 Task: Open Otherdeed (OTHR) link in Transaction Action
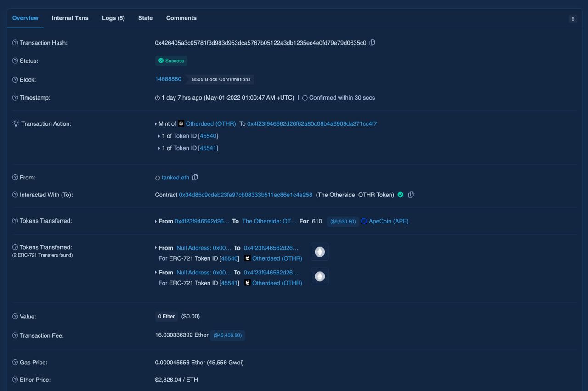pyautogui.click(x=211, y=123)
